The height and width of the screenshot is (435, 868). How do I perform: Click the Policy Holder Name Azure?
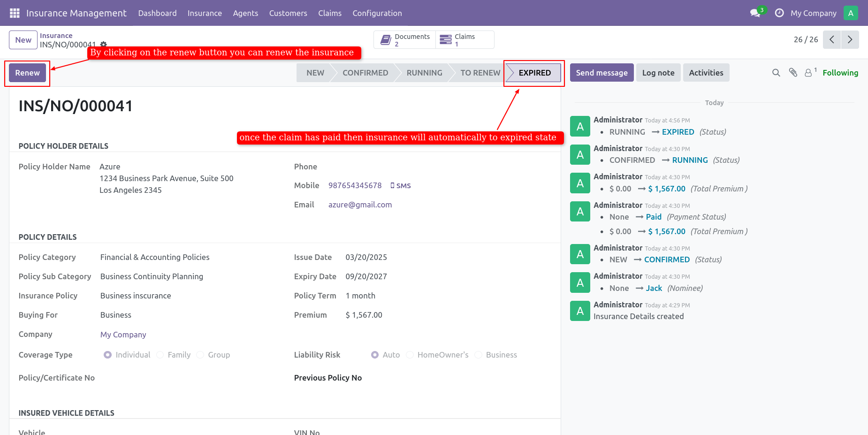click(110, 167)
